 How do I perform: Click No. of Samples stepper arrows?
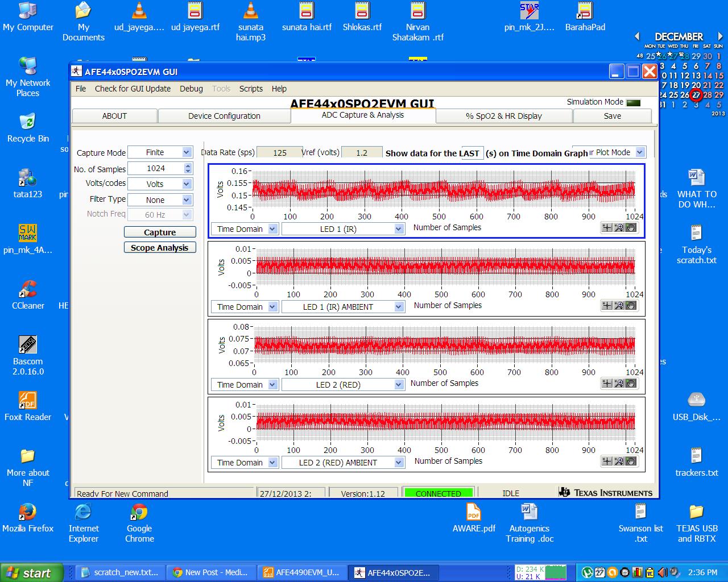[x=188, y=168]
